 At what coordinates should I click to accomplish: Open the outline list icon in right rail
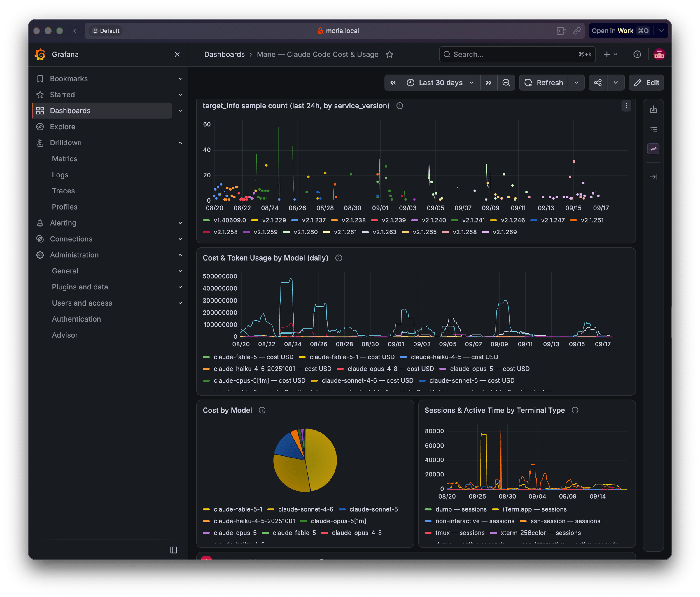pyautogui.click(x=653, y=129)
